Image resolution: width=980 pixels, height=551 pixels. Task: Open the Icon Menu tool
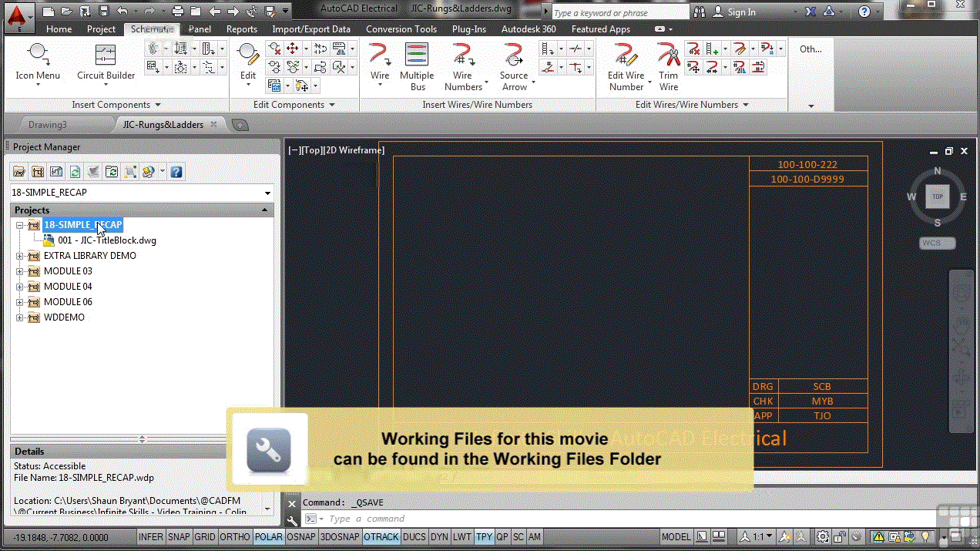(x=38, y=62)
